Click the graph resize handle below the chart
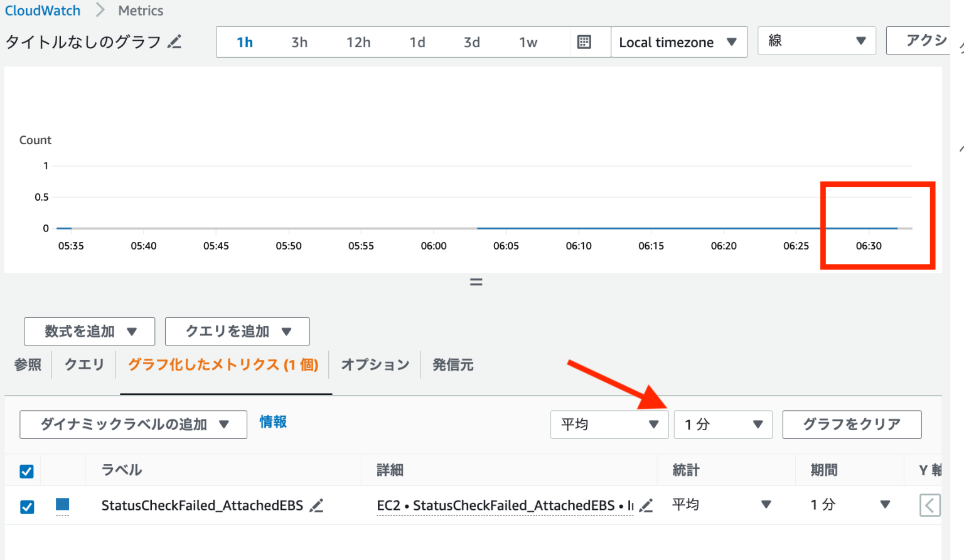This screenshot has height=560, width=964. [x=476, y=282]
